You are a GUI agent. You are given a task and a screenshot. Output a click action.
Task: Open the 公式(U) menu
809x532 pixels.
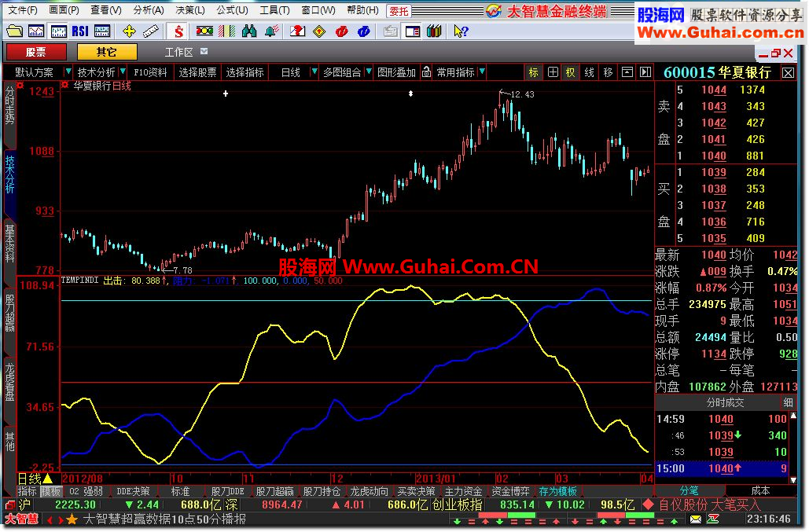click(232, 9)
